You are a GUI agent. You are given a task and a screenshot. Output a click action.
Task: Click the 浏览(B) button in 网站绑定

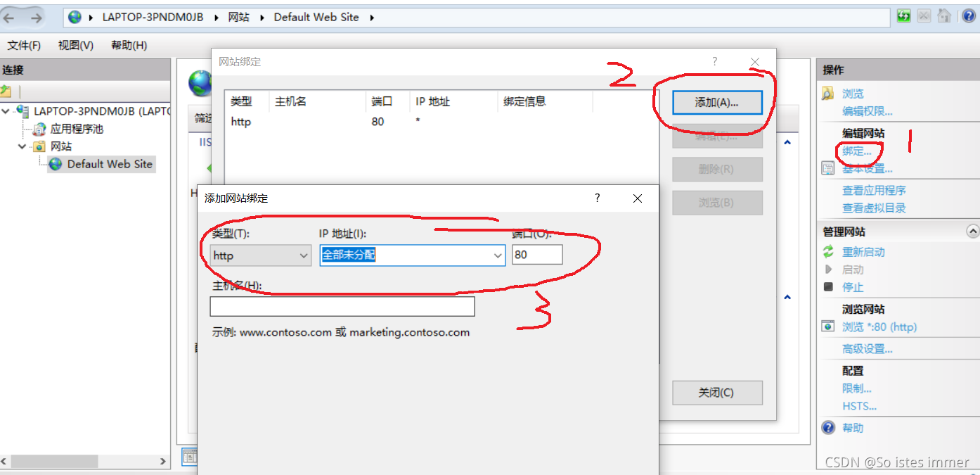[717, 203]
